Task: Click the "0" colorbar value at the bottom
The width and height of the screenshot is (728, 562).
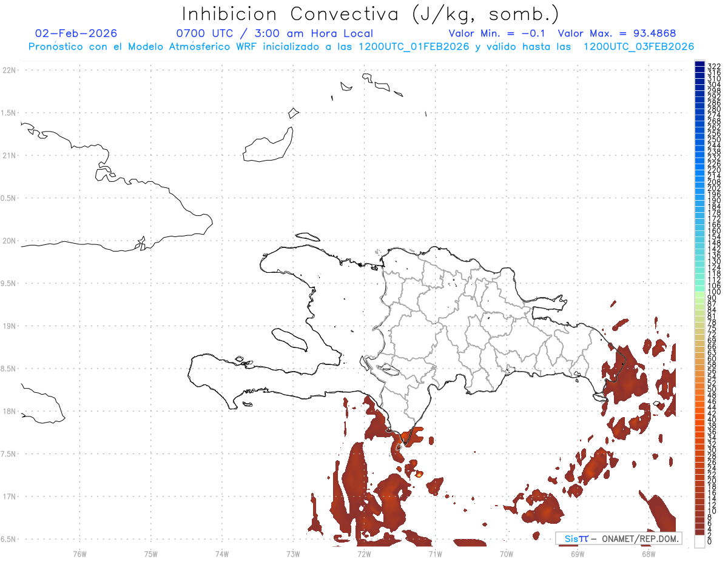Action: 710,541
